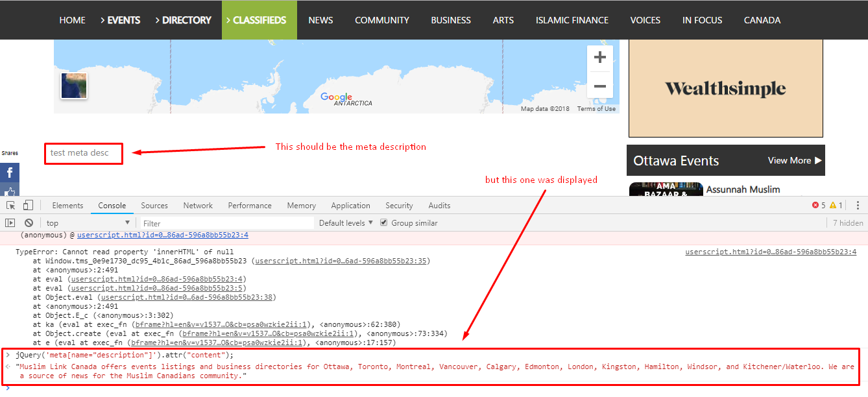Open the Elements tab
868x397 pixels.
[x=67, y=206]
